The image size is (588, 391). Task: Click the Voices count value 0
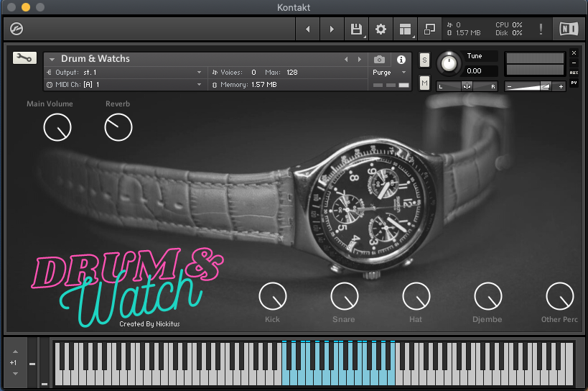[254, 73]
